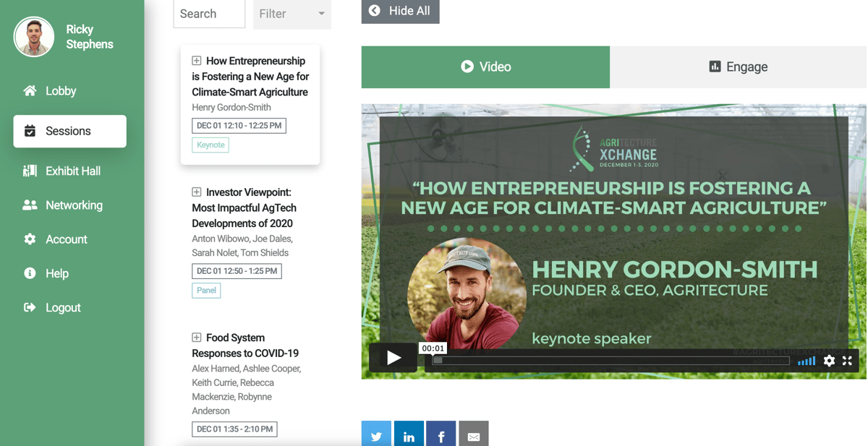Viewport: 868px width, 446px height.
Task: Open Investor Viewpoint session title
Action: coord(244,208)
